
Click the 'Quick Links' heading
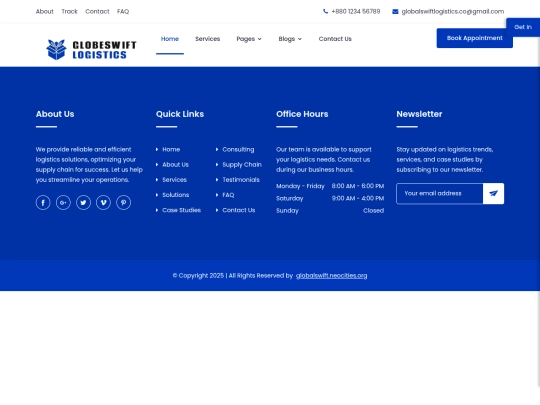point(180,114)
